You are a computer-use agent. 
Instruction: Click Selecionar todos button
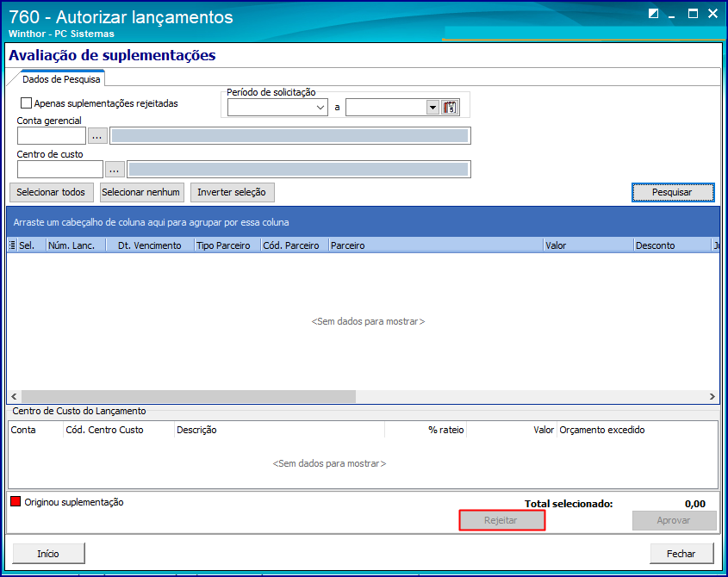point(51,192)
